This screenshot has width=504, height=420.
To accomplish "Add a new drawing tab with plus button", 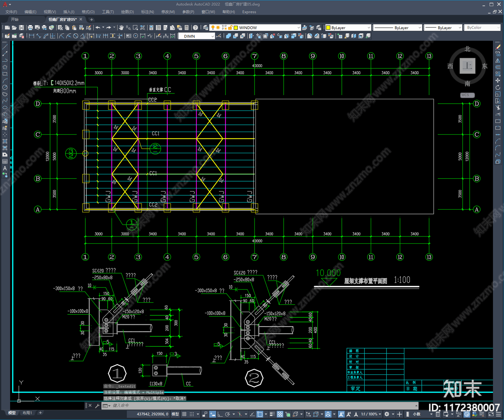I will pos(91,20).
